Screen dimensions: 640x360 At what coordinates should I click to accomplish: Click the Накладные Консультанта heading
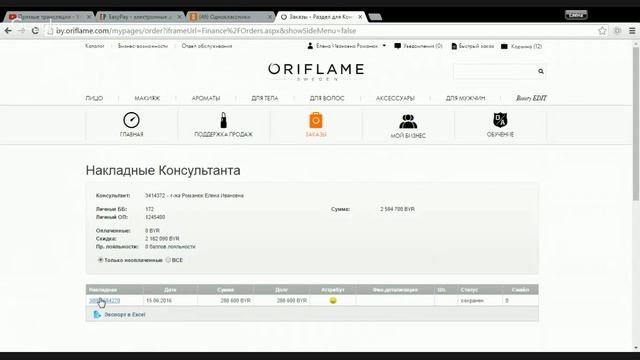[163, 170]
